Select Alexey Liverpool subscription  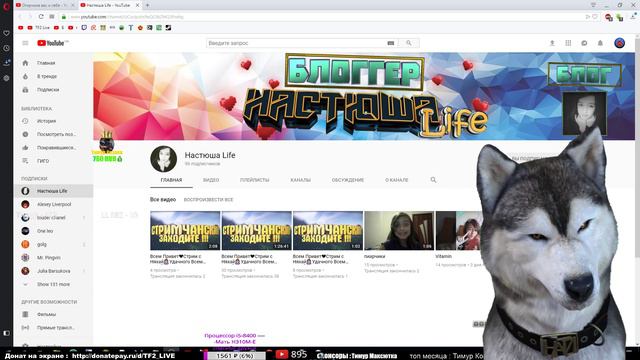coord(53,204)
